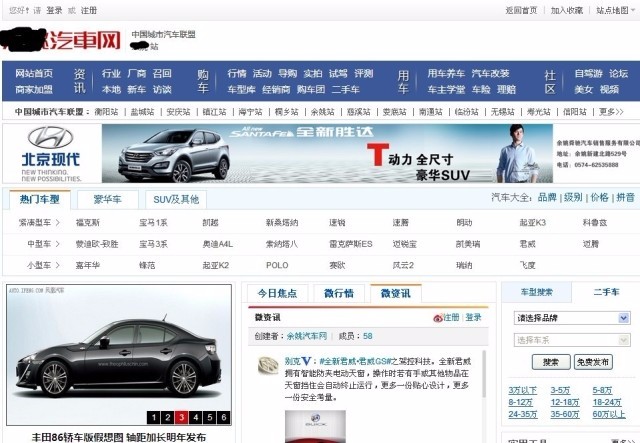Click the 免费发布 button

[593, 362]
